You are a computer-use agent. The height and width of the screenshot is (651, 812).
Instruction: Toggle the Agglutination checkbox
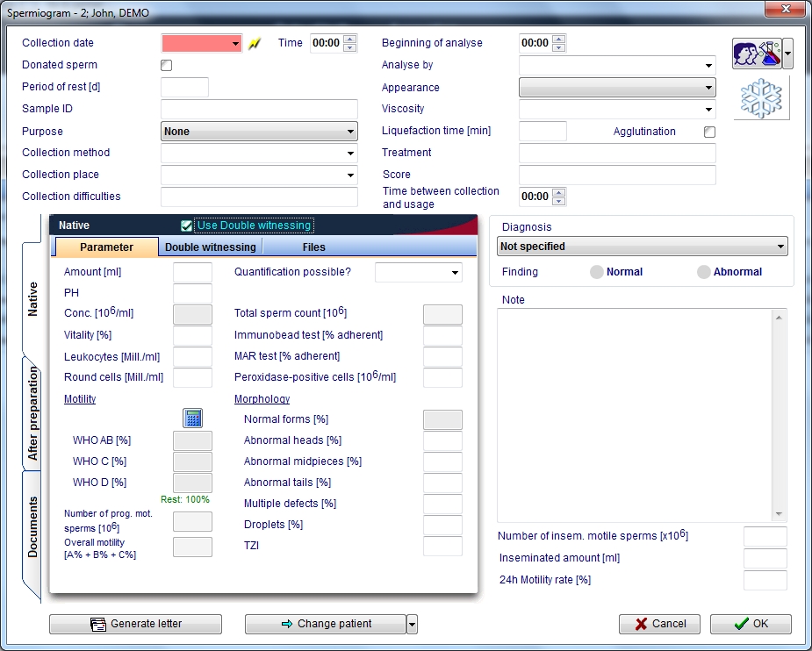tap(709, 132)
